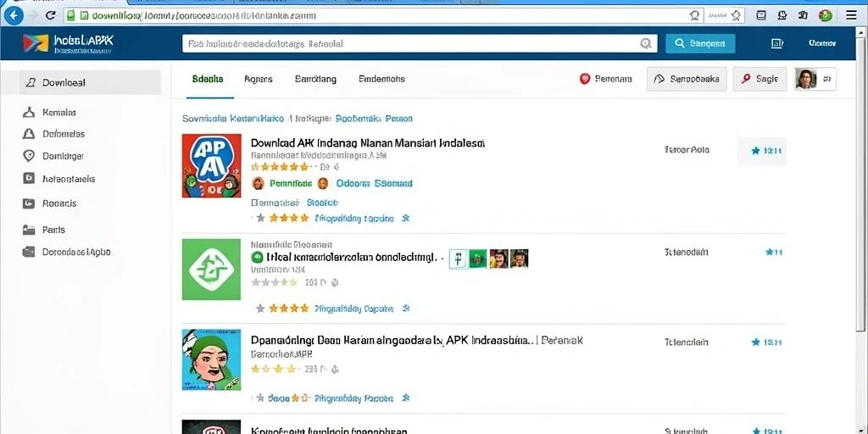Open the user avatar next to the Sagle button
The image size is (868, 434).
806,79
